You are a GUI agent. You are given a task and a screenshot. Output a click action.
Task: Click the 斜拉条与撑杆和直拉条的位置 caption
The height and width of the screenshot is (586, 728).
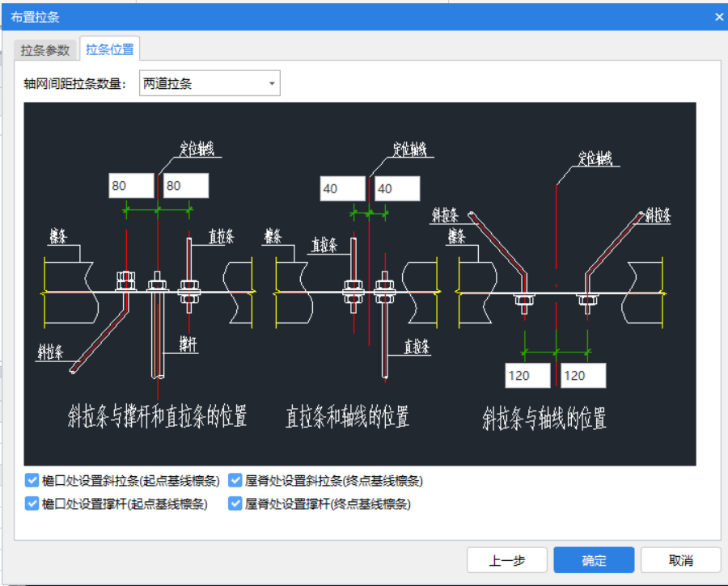click(158, 415)
